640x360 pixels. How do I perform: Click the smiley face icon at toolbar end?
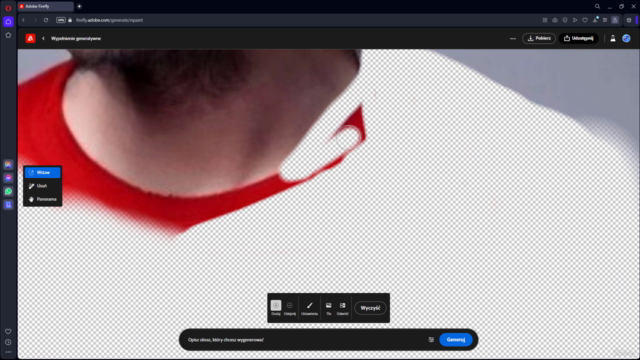point(629,20)
